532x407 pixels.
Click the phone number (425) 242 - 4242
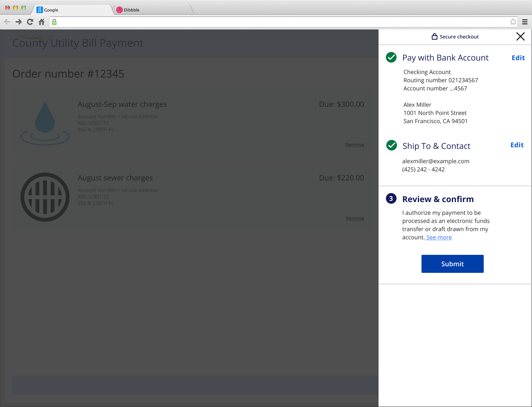coord(424,169)
